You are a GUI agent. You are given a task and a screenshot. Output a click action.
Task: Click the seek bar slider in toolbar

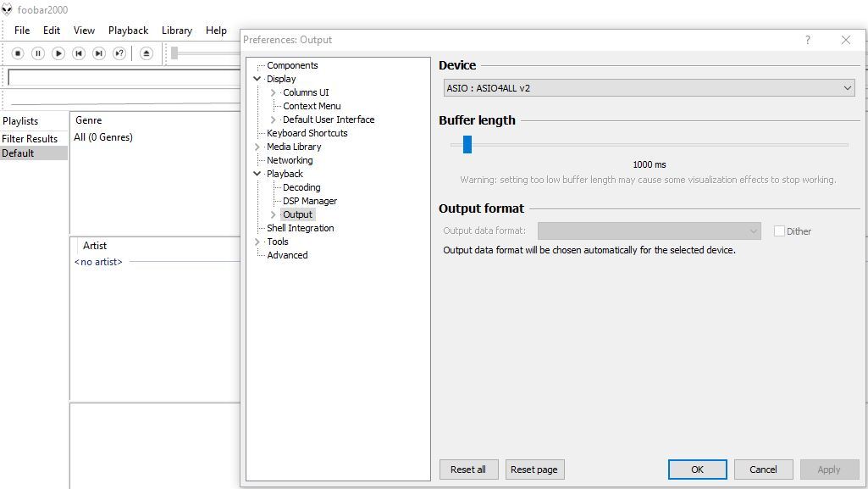pos(174,53)
